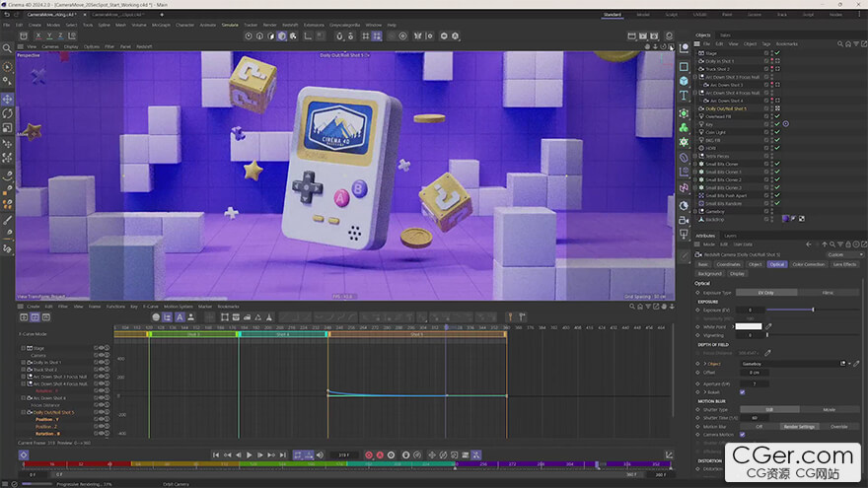The width and height of the screenshot is (868, 488).
Task: Toggle the Coin Light enable checkmark
Action: (777, 132)
